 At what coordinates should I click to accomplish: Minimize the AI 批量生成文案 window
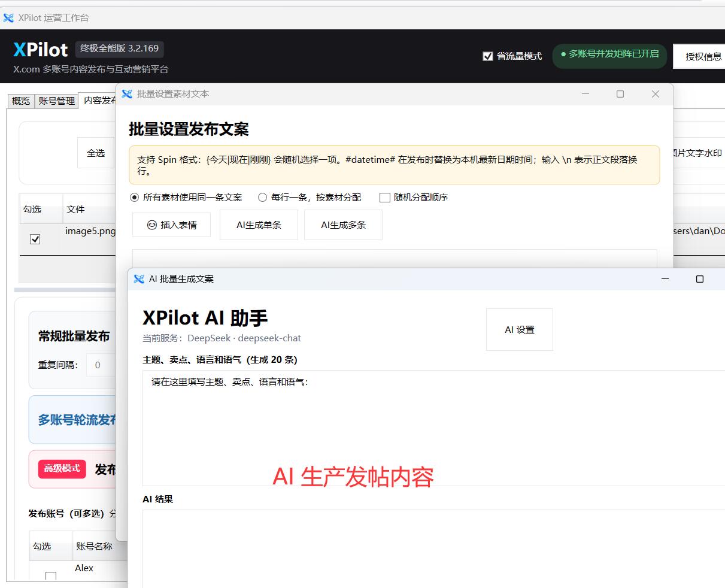tap(665, 279)
